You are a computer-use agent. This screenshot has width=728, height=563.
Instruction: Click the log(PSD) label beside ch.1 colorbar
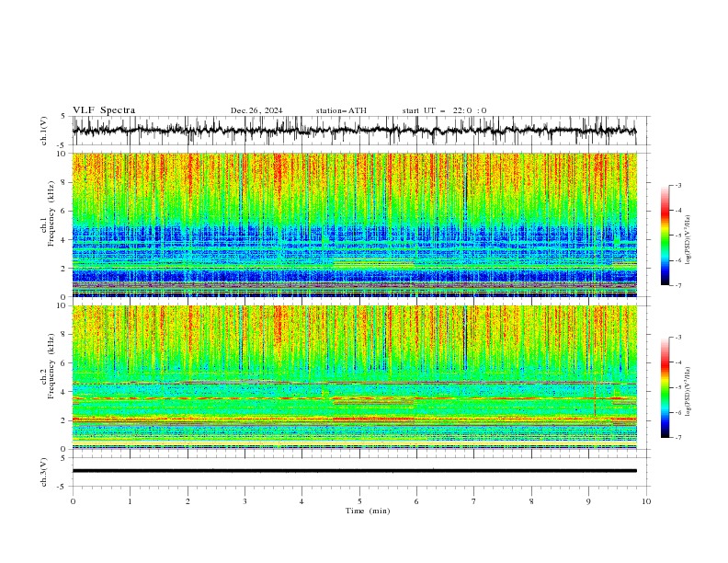click(688, 240)
